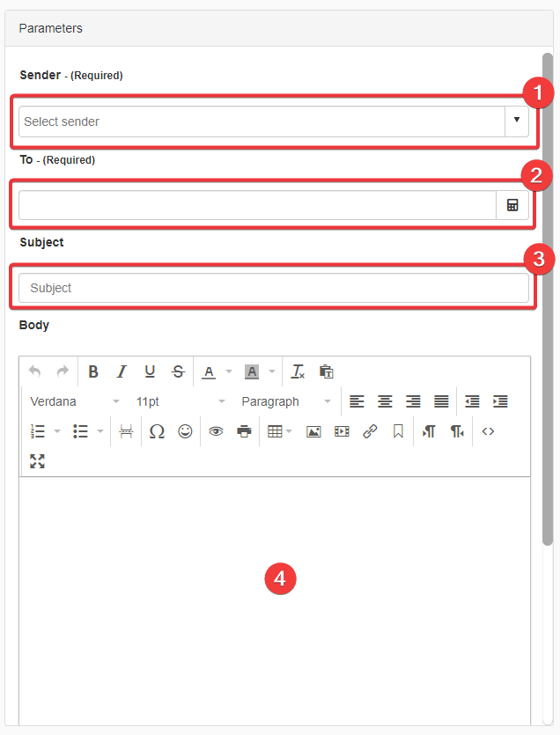
Task: Expand the 11pt font size dropdown
Action: pos(181,401)
